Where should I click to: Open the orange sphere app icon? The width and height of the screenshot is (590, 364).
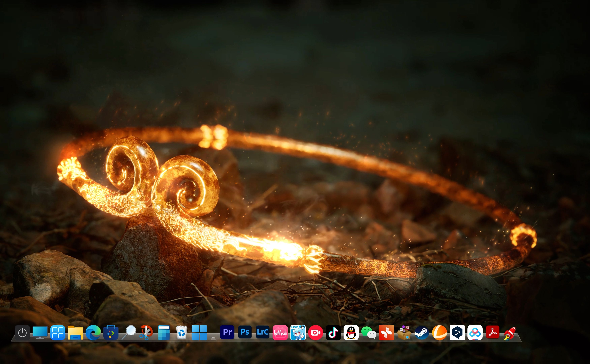click(439, 333)
